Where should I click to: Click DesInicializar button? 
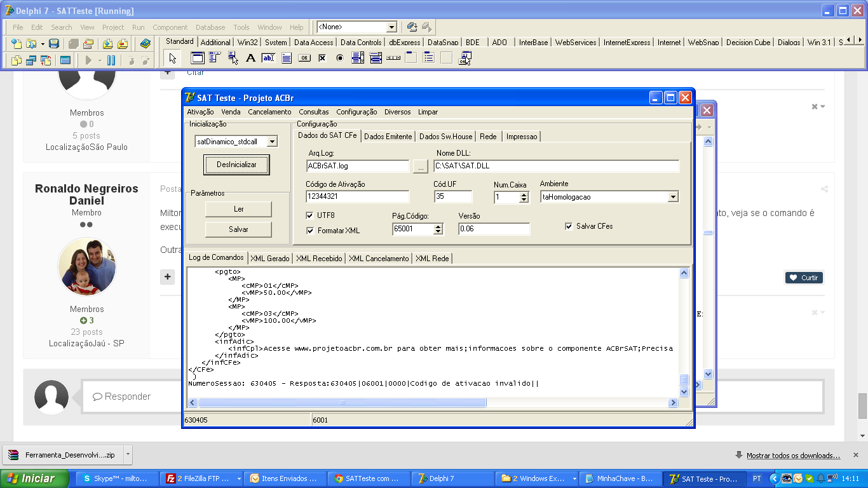tap(236, 165)
